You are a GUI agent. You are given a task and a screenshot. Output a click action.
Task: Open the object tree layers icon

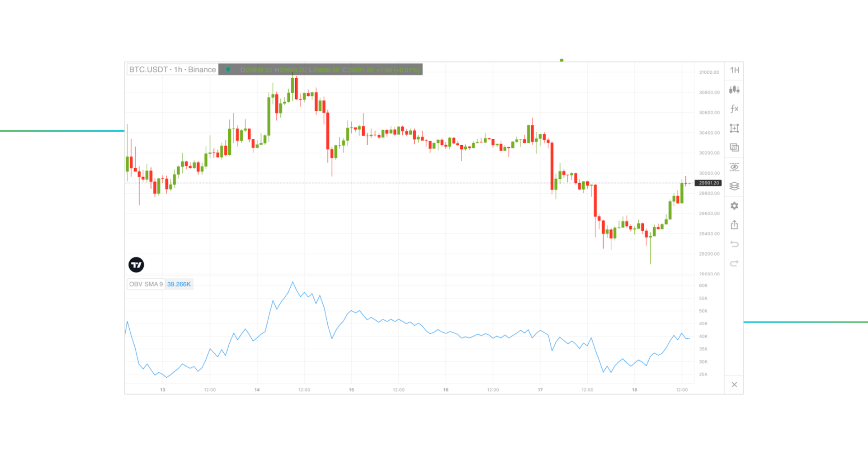tap(734, 186)
